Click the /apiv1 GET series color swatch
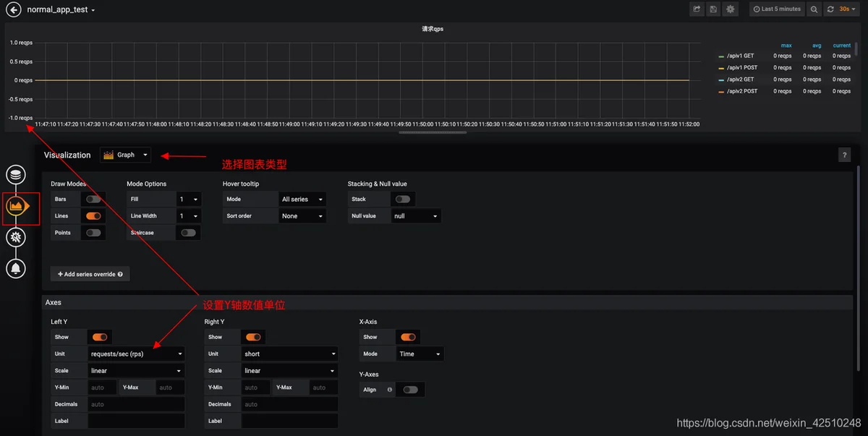The image size is (868, 436). 721,56
